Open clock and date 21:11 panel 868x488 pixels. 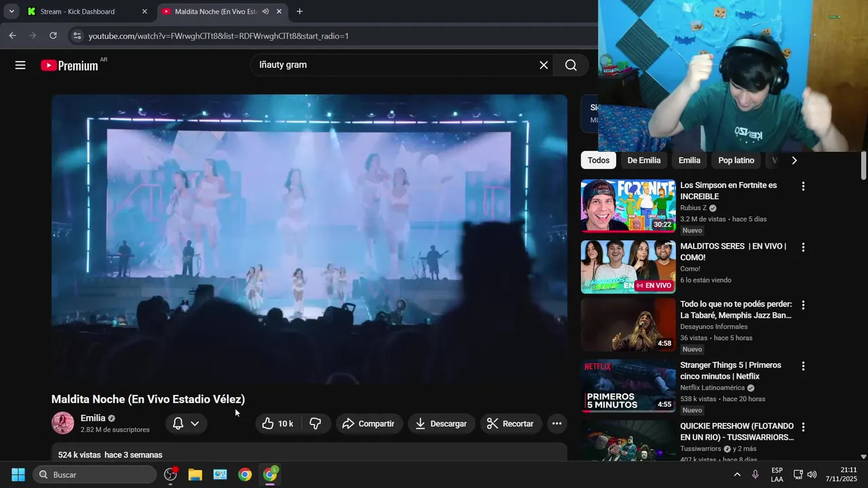pos(841,474)
